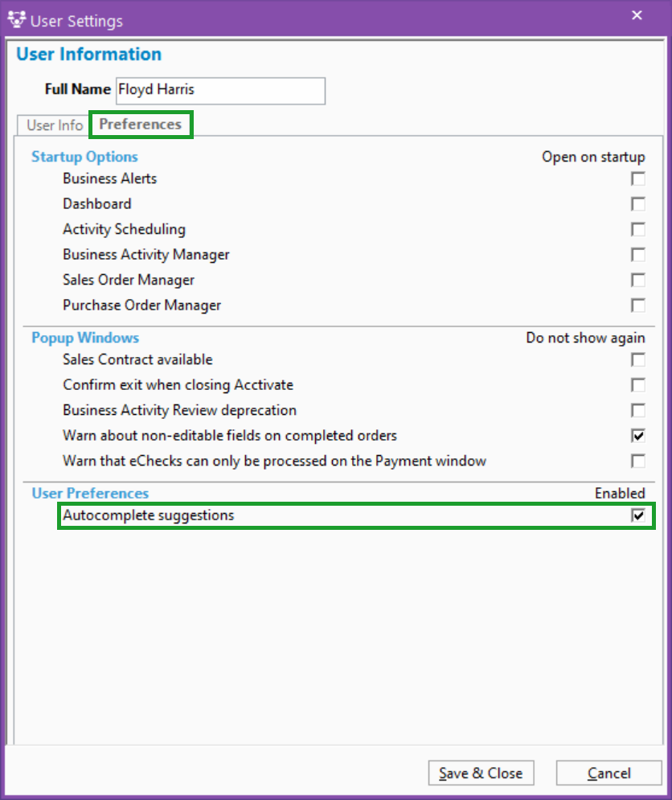
Task: Enable Business Alerts on startup
Action: coord(637,178)
